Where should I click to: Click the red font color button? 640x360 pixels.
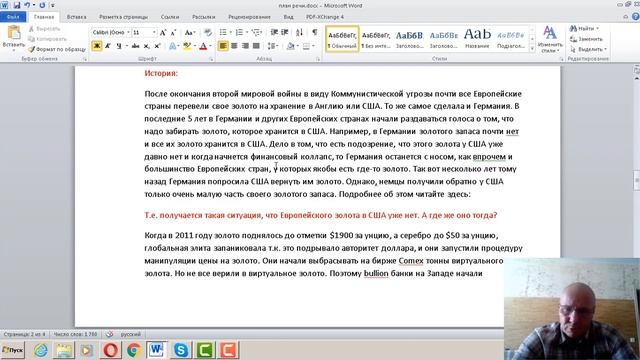pos(203,46)
